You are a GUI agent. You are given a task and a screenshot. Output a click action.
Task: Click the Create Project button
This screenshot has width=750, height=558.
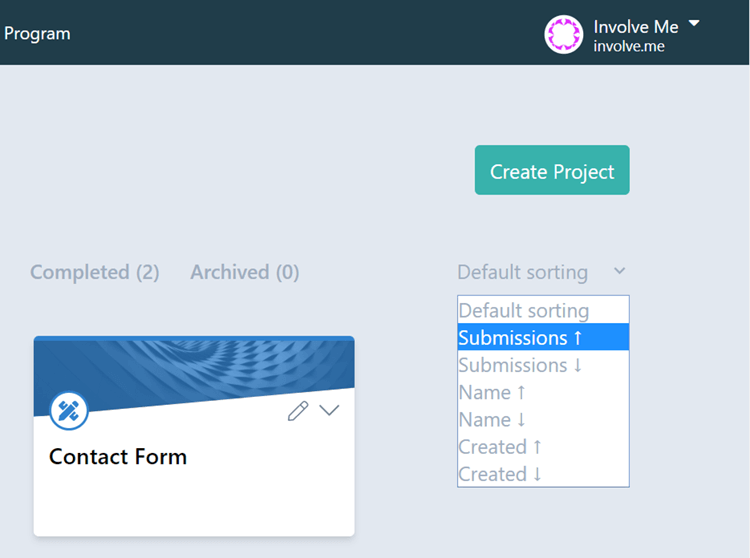[552, 170]
